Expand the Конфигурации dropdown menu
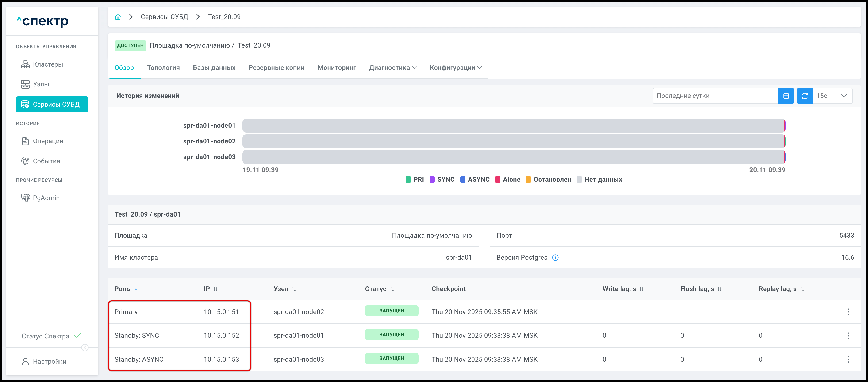 click(x=455, y=68)
